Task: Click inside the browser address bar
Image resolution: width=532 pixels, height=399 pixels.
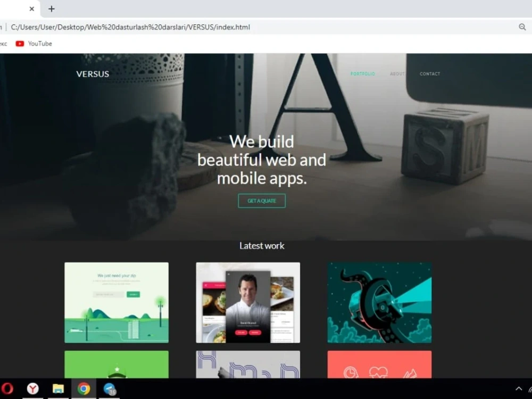Action: coord(213,27)
